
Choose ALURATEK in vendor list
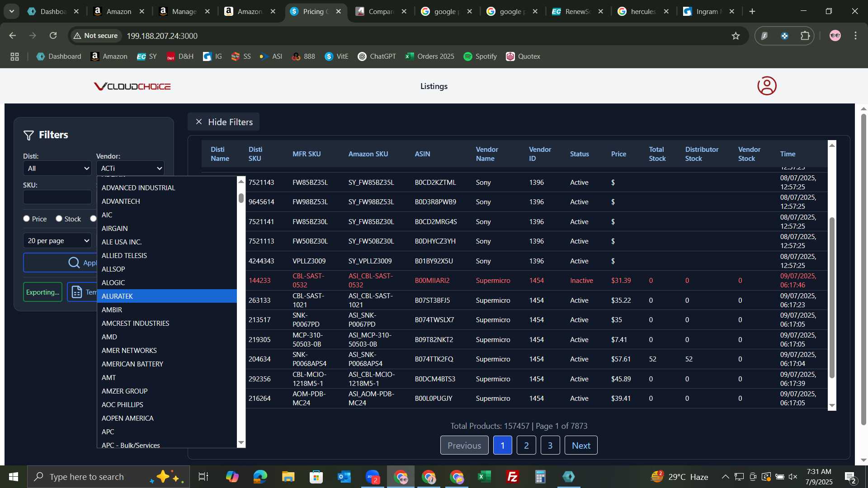pyautogui.click(x=167, y=296)
